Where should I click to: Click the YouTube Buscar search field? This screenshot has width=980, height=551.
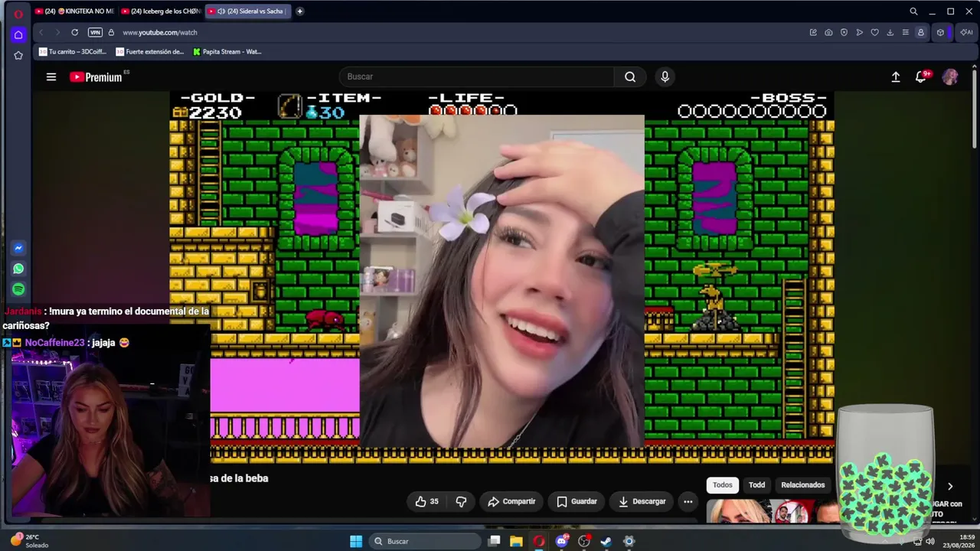point(476,77)
